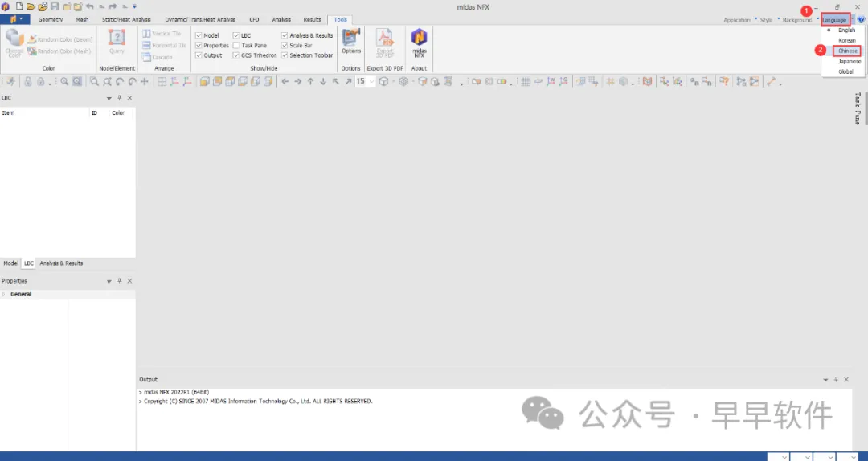The height and width of the screenshot is (461, 868).
Task: Click the New file icon in quick access toolbar
Action: point(19,6)
